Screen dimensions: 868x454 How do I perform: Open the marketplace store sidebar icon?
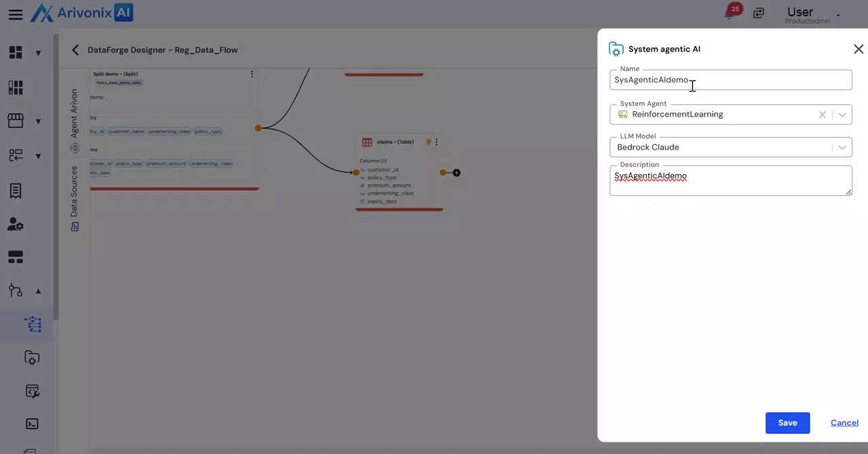click(x=16, y=121)
